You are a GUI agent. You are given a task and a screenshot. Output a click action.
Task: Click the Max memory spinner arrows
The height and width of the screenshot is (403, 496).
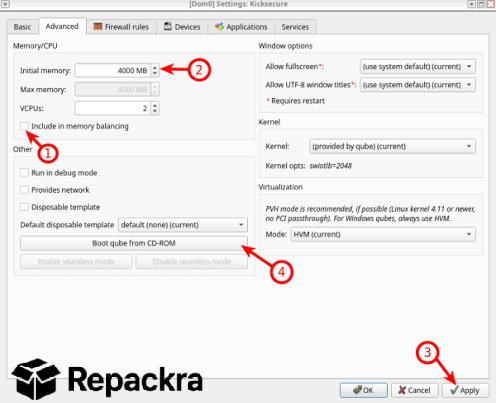coord(155,89)
